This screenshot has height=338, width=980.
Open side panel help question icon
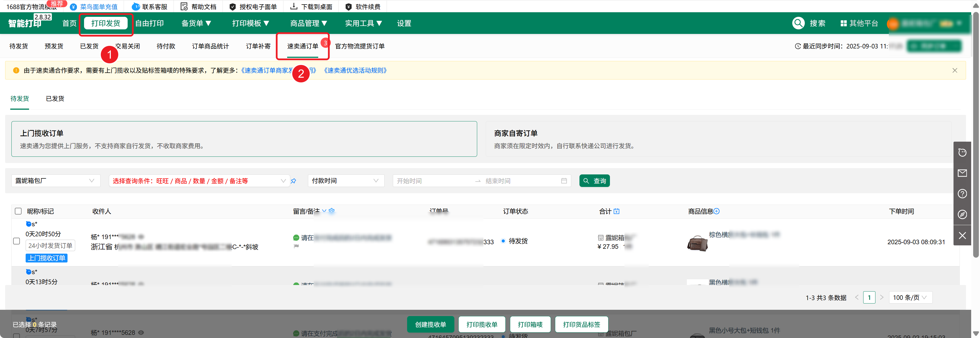pos(962,194)
